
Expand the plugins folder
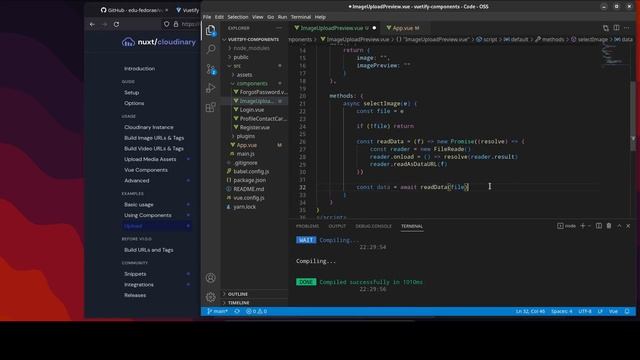tap(245, 136)
